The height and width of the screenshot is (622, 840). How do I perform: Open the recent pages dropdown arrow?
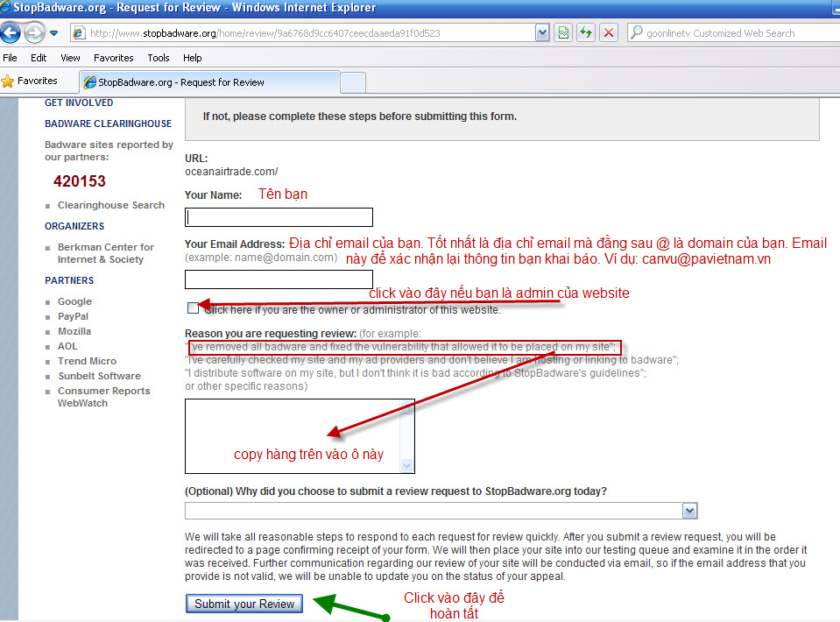[x=53, y=33]
